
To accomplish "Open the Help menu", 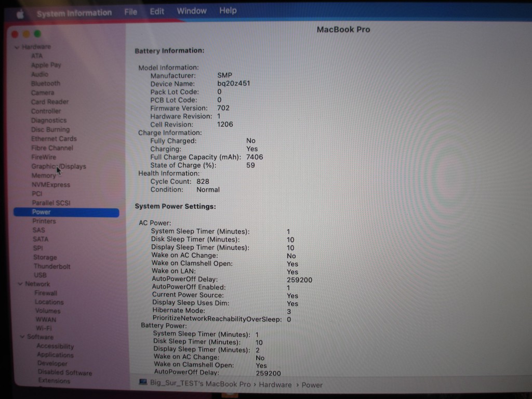I will tap(228, 10).
